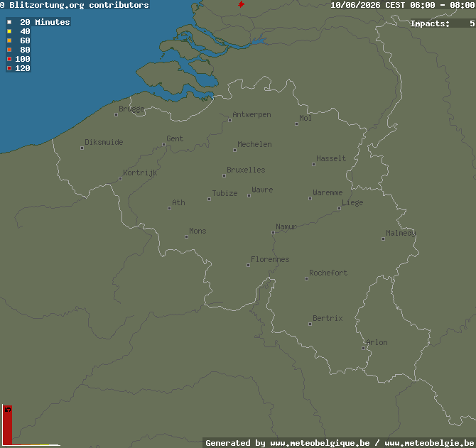Click the Hasselt city marker dot
This screenshot has height=448, width=476.
(313, 165)
